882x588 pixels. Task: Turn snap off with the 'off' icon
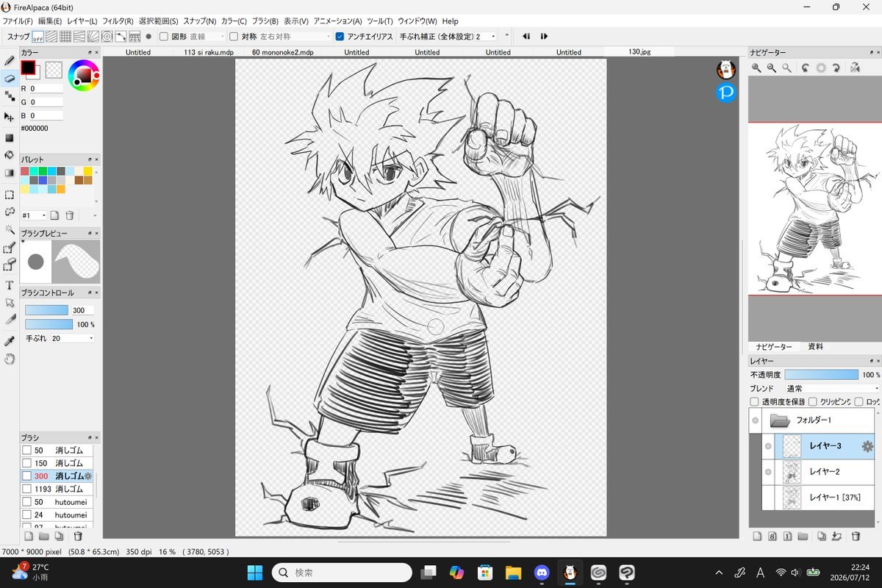coord(37,36)
